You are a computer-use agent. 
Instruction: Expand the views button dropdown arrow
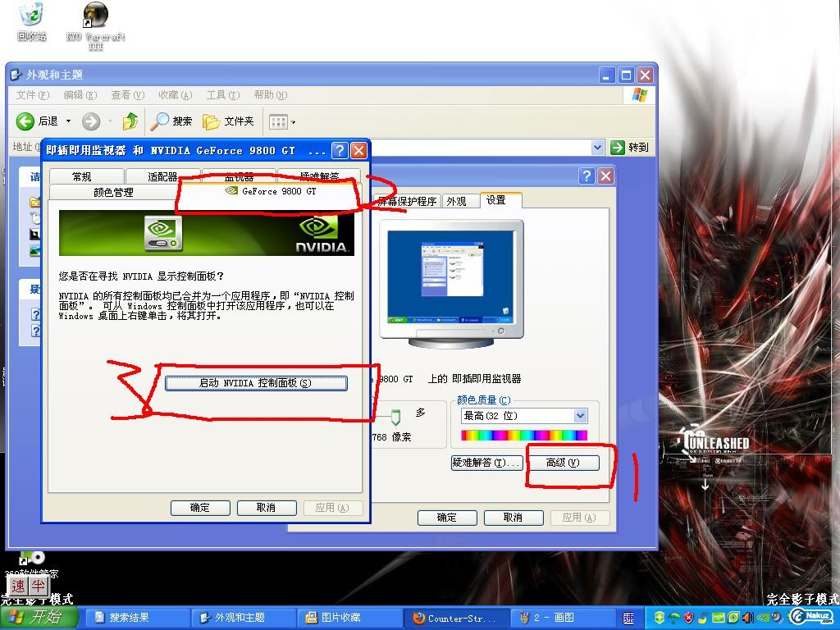[x=293, y=123]
